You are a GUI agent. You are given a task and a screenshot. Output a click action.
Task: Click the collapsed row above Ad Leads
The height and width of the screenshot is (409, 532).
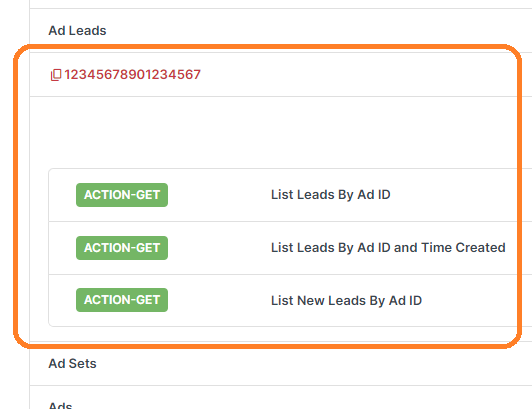[x=281, y=4]
